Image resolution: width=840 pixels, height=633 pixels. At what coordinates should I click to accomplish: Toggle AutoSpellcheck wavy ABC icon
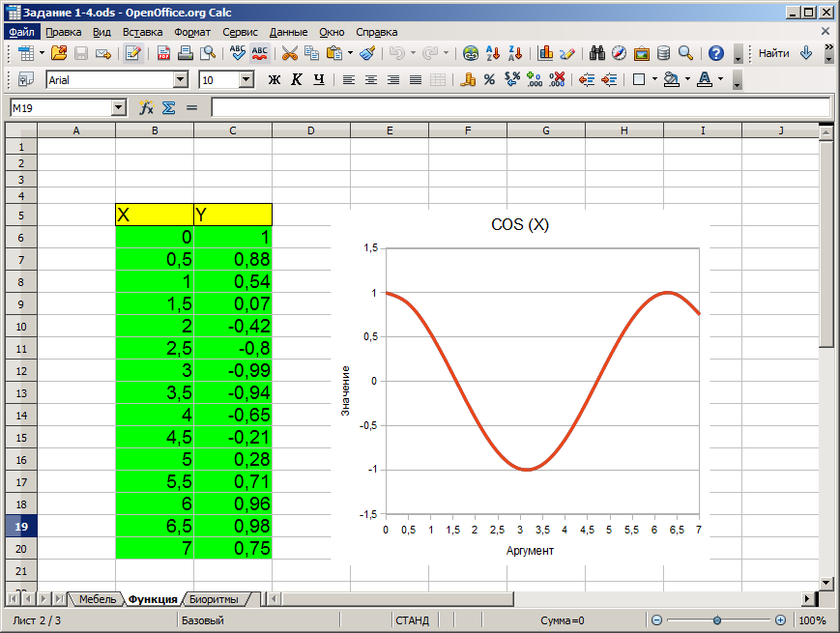pos(260,53)
